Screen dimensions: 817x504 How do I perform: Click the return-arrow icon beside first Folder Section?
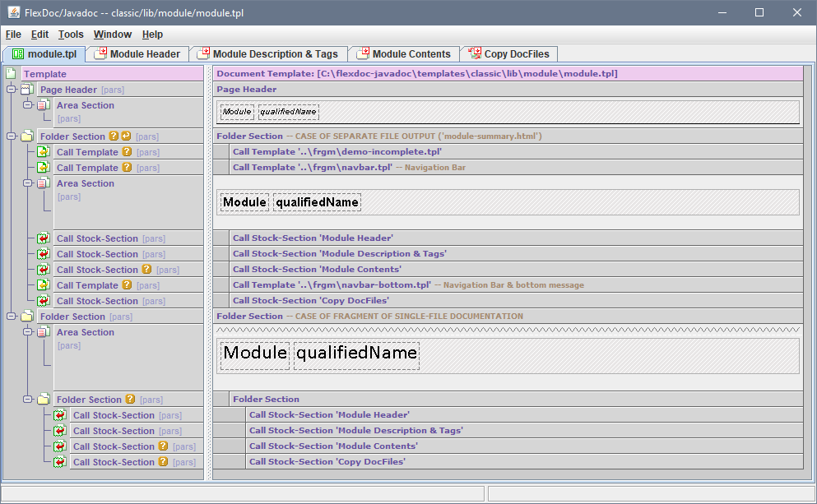tap(126, 136)
